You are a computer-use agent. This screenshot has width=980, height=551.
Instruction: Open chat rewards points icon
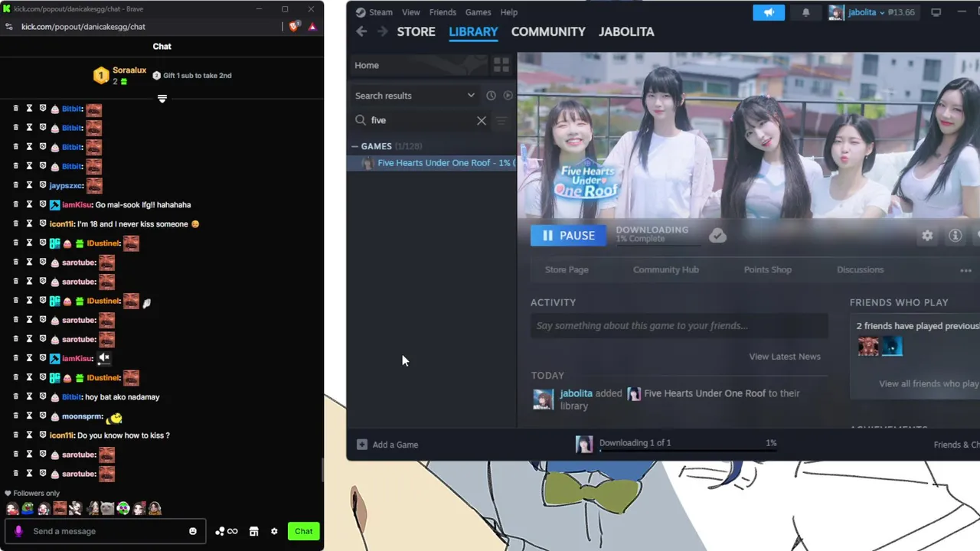coord(227,531)
